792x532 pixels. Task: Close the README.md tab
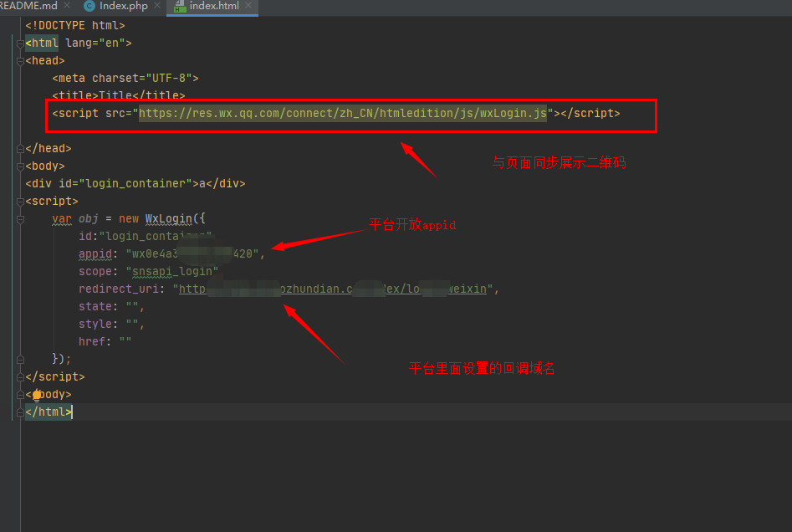[67, 6]
